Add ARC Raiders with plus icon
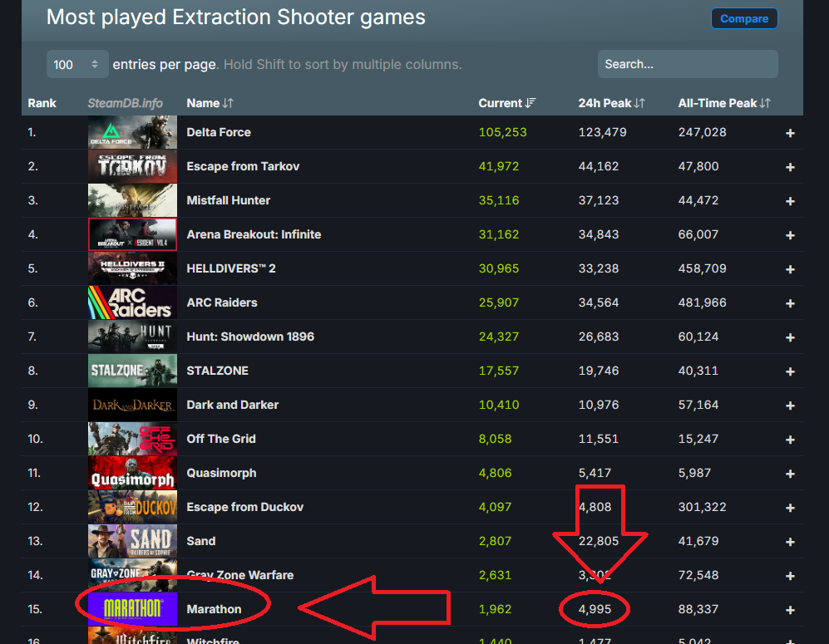 [x=790, y=303]
